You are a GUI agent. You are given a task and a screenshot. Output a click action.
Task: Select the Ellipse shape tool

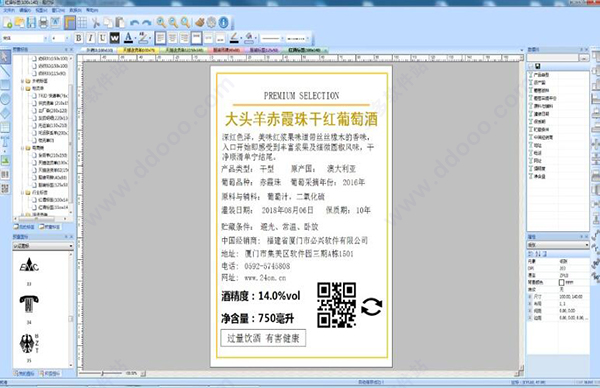click(x=5, y=99)
